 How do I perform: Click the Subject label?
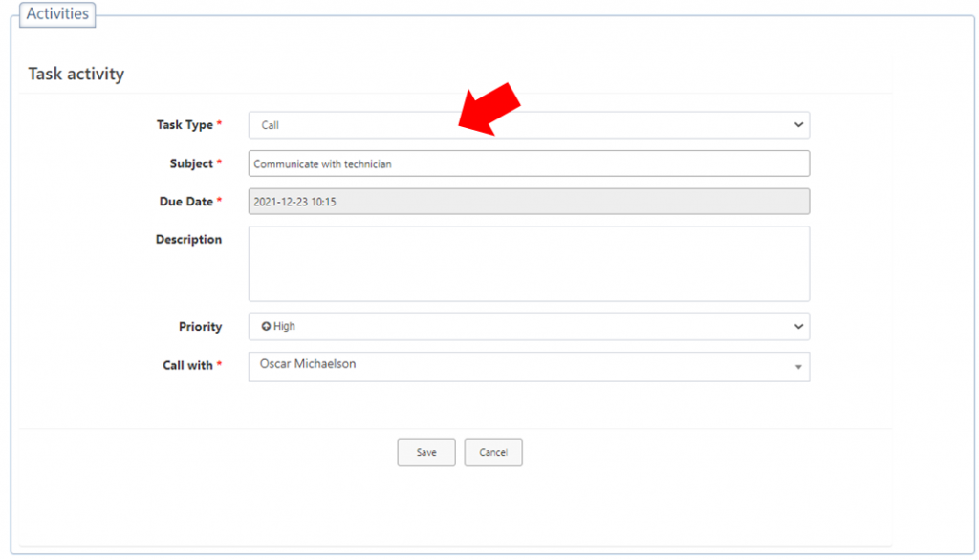[x=191, y=163]
